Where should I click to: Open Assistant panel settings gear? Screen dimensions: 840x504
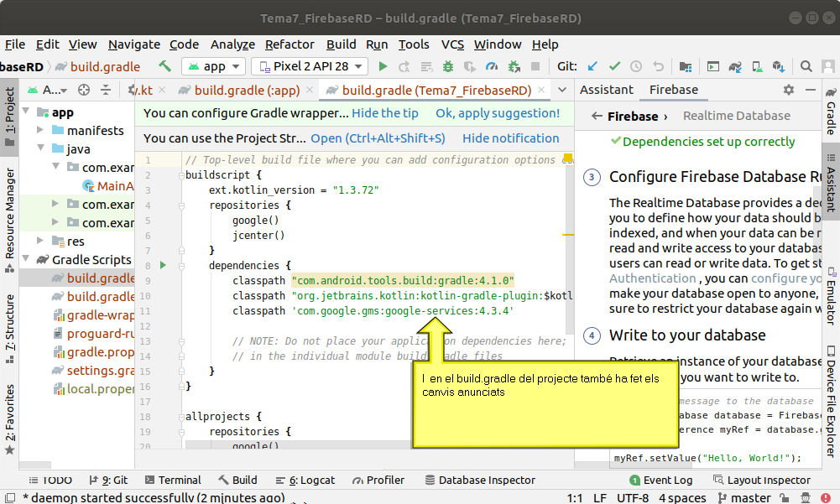[x=789, y=90]
